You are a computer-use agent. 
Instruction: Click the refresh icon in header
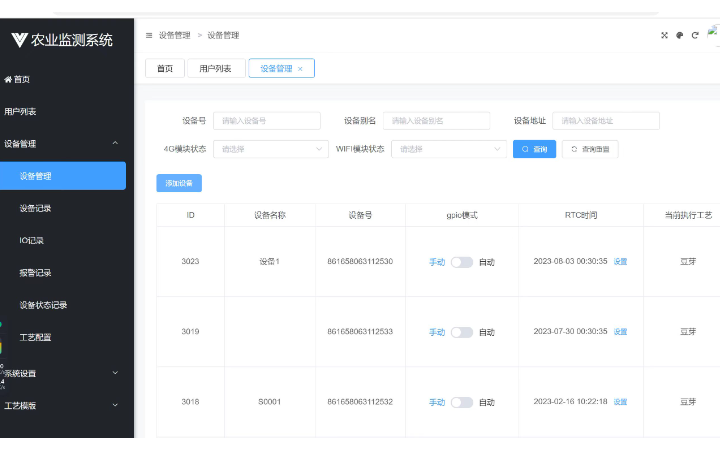click(x=695, y=35)
